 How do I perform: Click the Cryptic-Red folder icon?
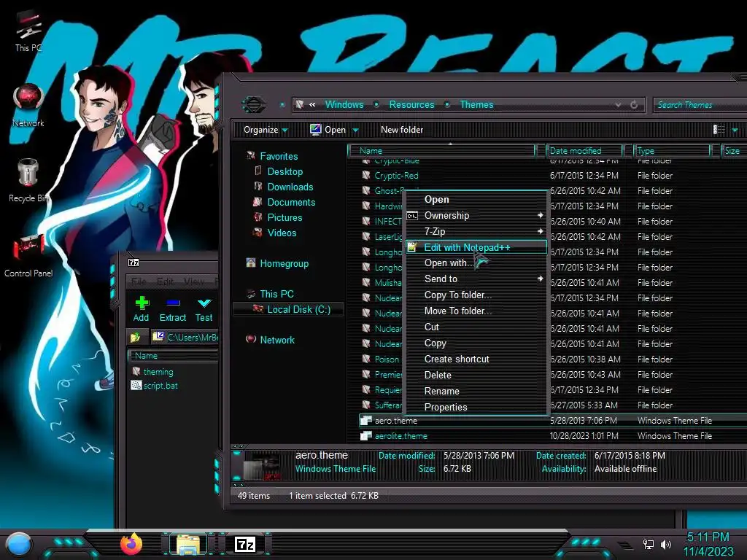[366, 175]
